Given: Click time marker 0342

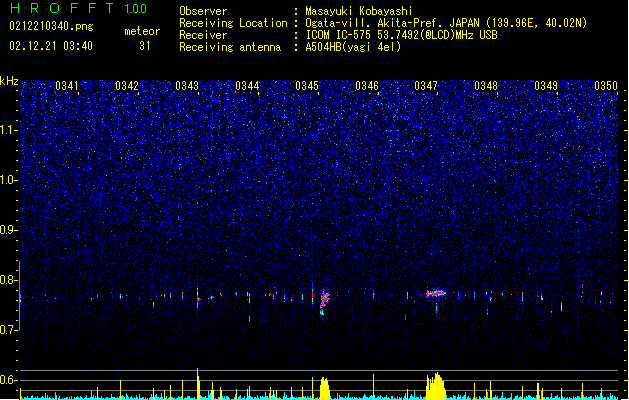Looking at the screenshot, I should coord(127,86).
